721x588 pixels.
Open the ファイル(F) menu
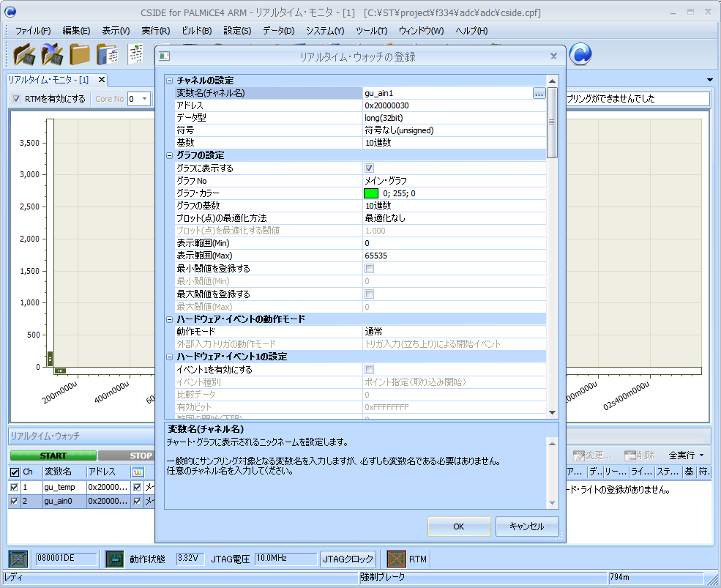pyautogui.click(x=33, y=31)
